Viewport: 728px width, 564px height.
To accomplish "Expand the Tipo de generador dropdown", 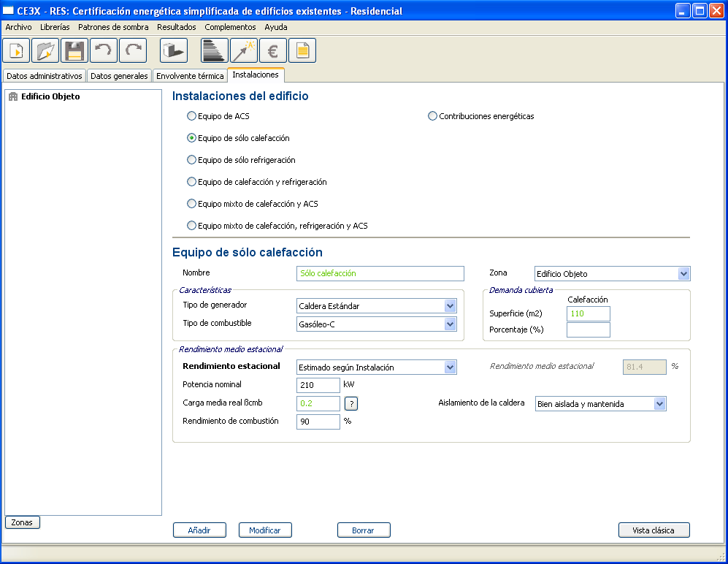I will [x=450, y=306].
